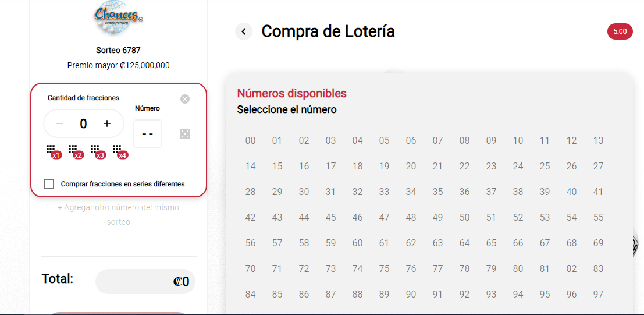Click the random number dice icon
Viewport: 644px width, 315px height.
click(185, 134)
